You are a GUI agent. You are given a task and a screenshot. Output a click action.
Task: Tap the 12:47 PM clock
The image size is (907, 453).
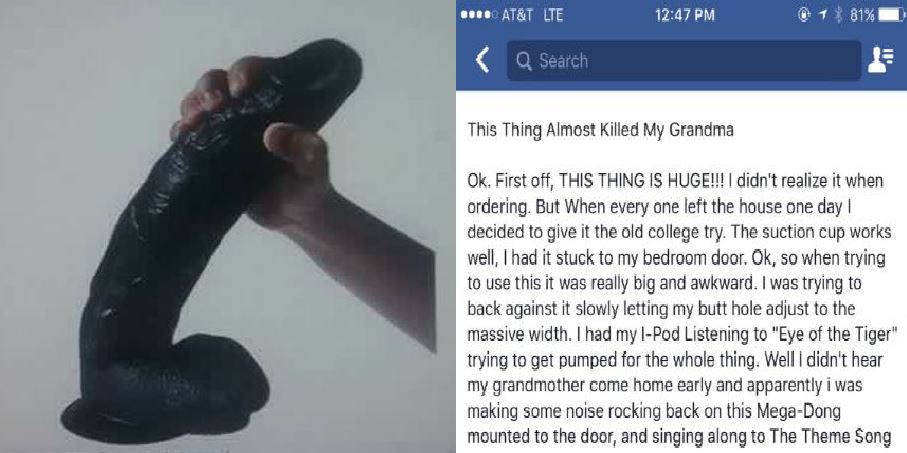(684, 15)
